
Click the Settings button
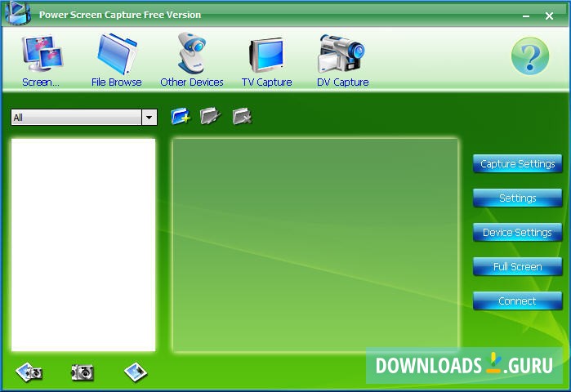click(517, 198)
